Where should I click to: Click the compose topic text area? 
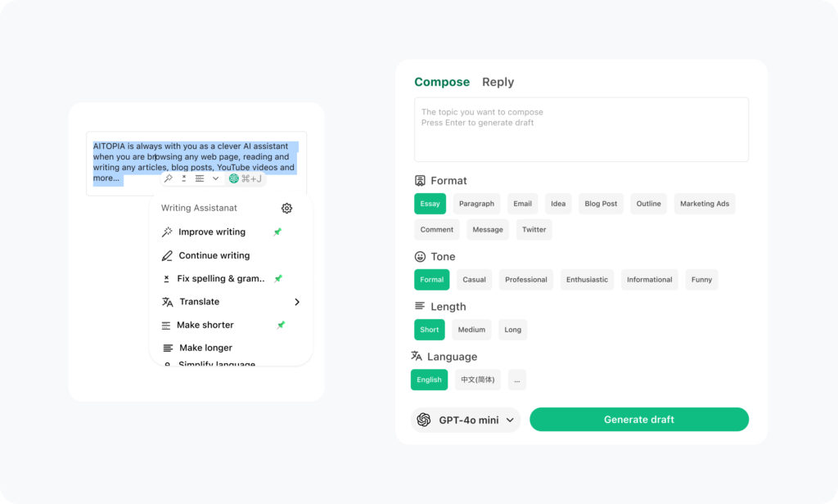(581, 129)
